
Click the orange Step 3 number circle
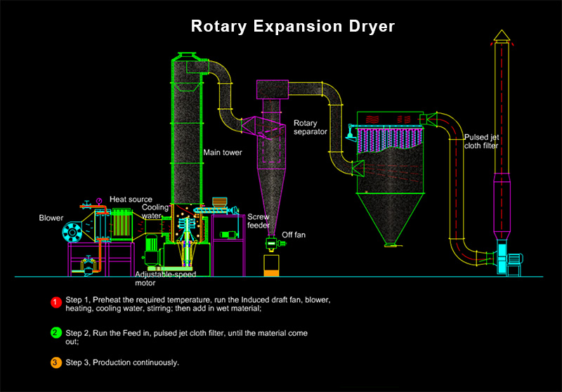(x=55, y=362)
